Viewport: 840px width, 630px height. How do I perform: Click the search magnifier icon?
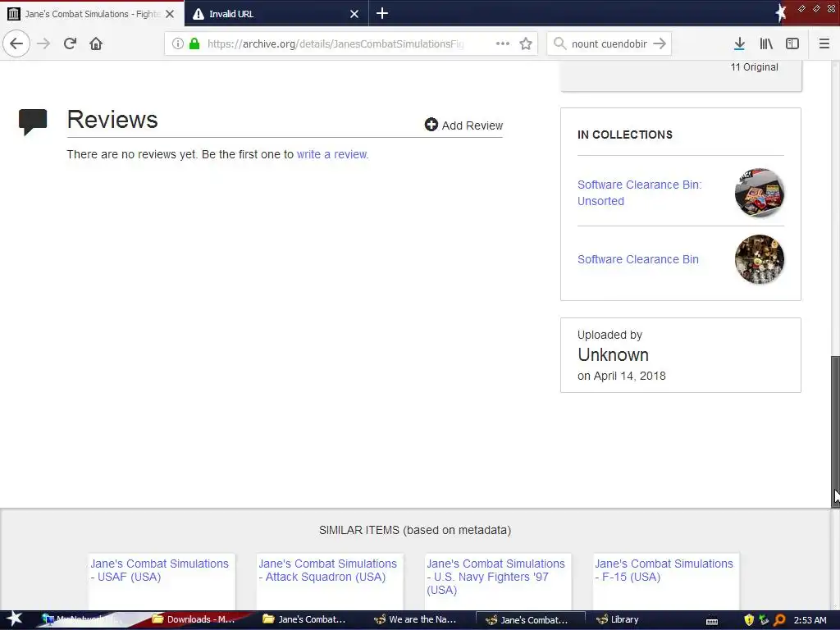[559, 43]
